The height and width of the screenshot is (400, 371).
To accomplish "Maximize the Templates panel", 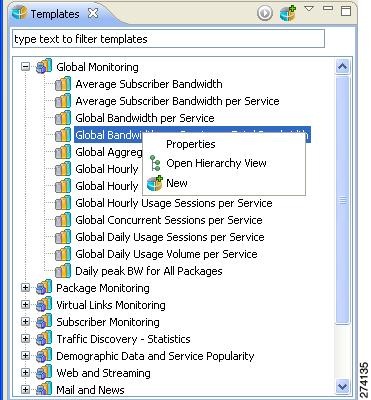I will 346,11.
